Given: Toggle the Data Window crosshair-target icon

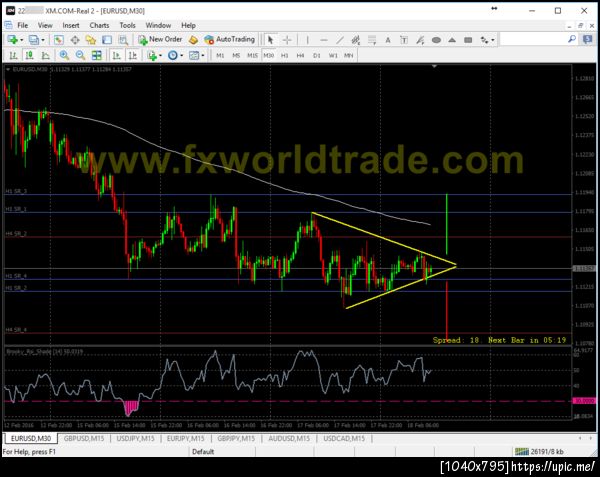Looking at the screenshot, I should pyautogui.click(x=75, y=40).
